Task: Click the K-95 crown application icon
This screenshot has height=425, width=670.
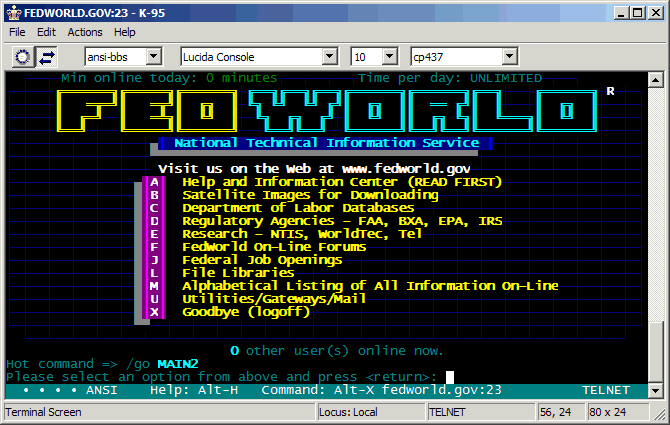Action: [14, 13]
